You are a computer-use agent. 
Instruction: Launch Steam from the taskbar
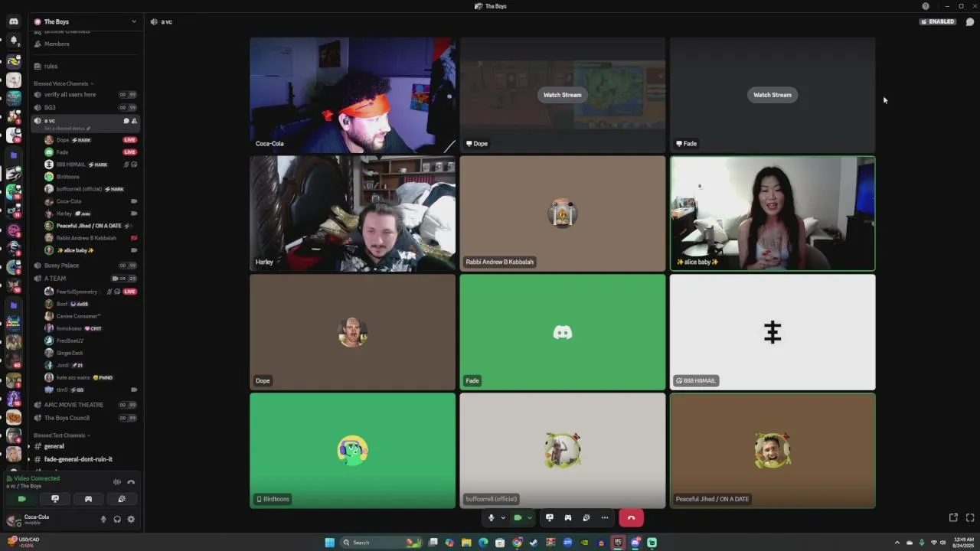point(534,543)
